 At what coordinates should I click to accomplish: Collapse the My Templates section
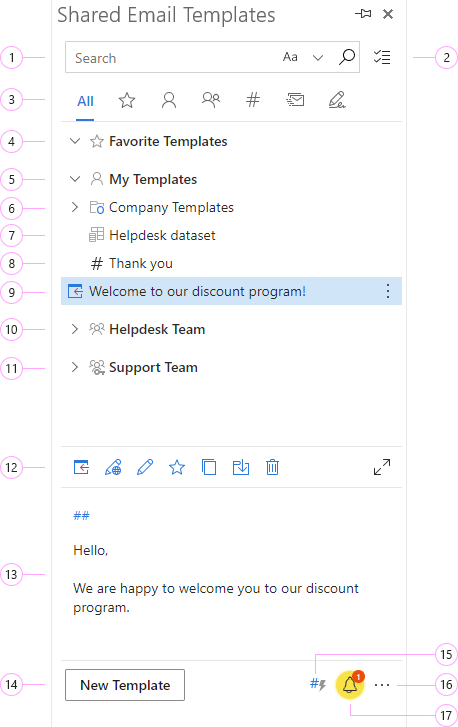(x=75, y=179)
